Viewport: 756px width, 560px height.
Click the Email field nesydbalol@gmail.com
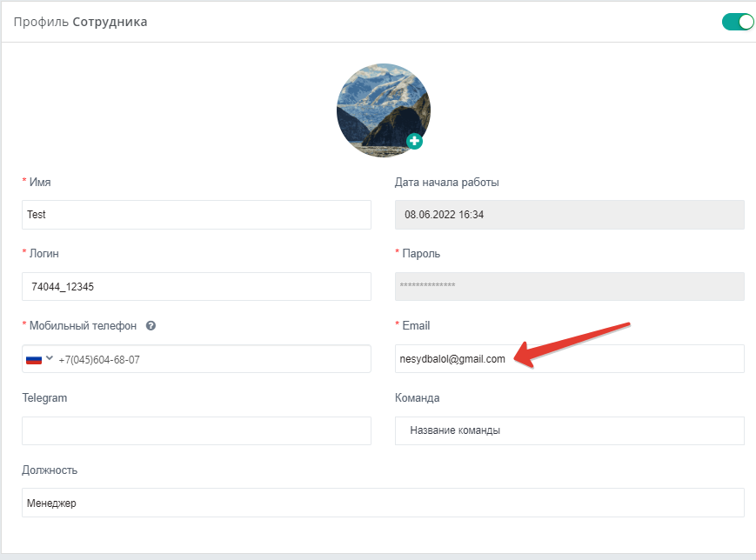pos(570,358)
